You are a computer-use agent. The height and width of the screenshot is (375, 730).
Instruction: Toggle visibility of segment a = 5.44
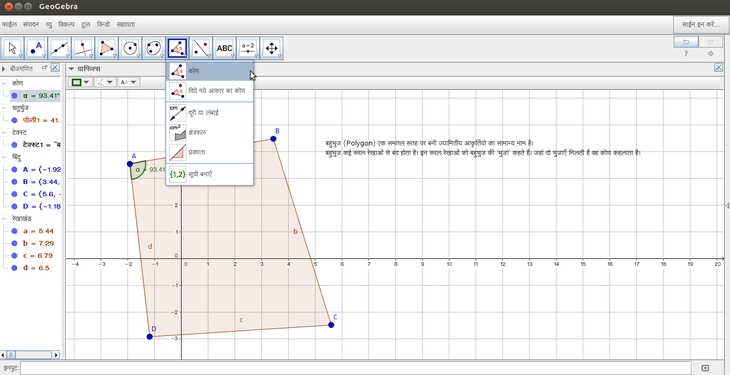point(15,231)
